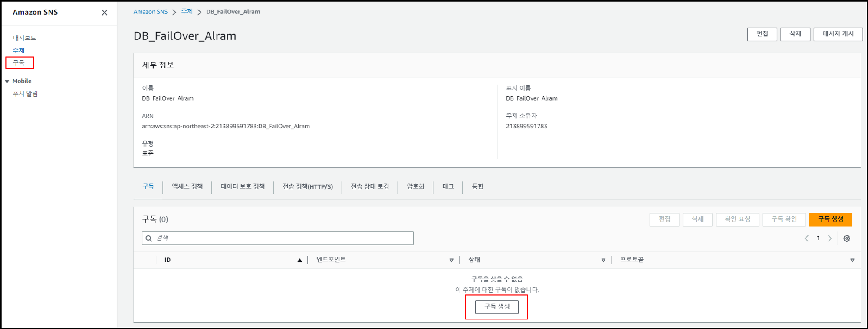Click the disabled 편집 button in subscriptions panel
868x329 pixels.
(x=664, y=219)
